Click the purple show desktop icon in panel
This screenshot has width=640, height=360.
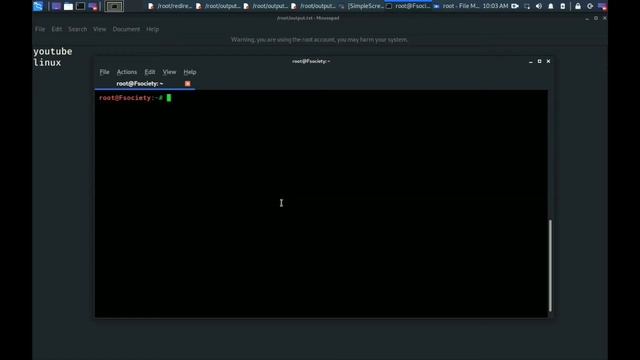coord(56,7)
